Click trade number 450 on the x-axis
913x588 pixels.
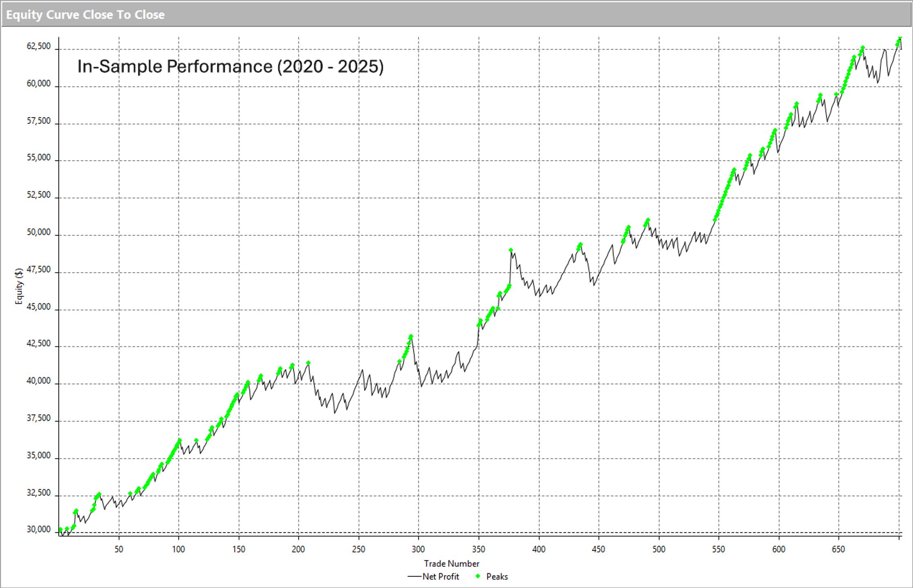click(x=598, y=549)
